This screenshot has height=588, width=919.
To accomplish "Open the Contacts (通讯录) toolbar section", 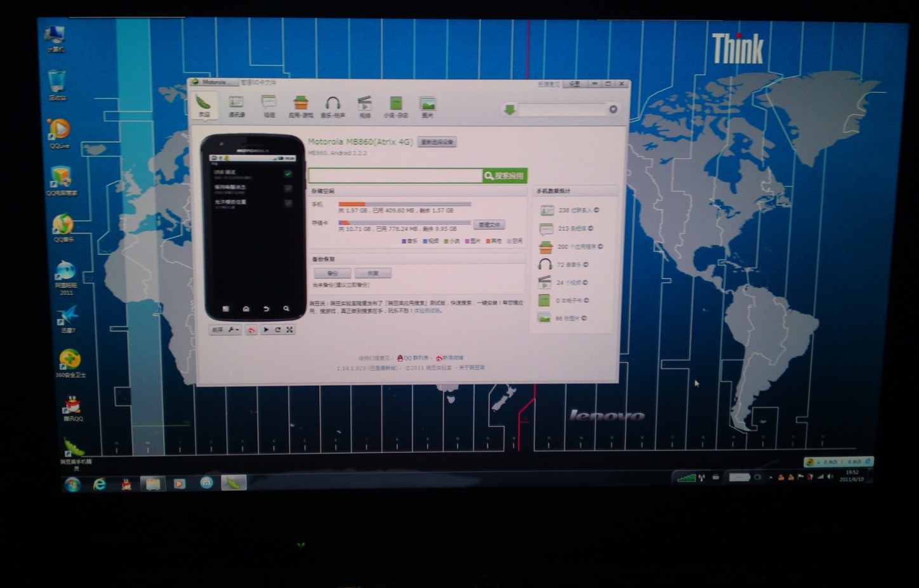I will (236, 105).
